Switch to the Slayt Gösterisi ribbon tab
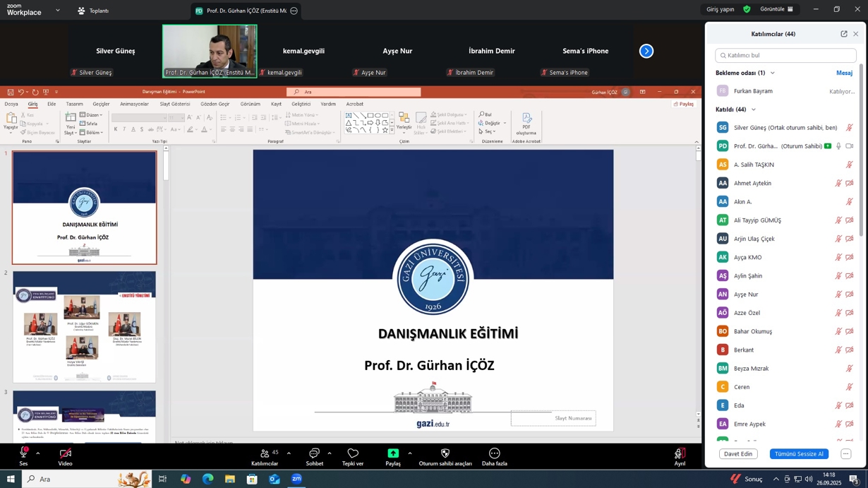Screen dimensions: 868x488 point(175,104)
